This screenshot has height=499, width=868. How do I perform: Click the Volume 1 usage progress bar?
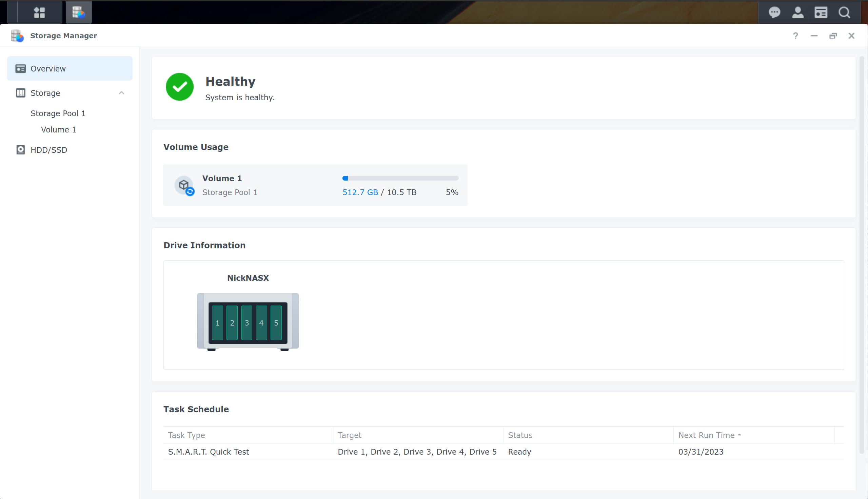pos(400,178)
